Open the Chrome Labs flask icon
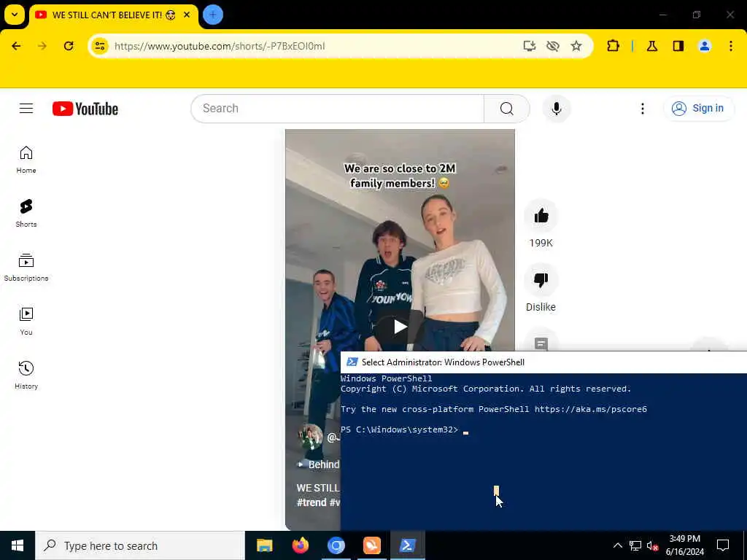747x560 pixels. click(652, 46)
